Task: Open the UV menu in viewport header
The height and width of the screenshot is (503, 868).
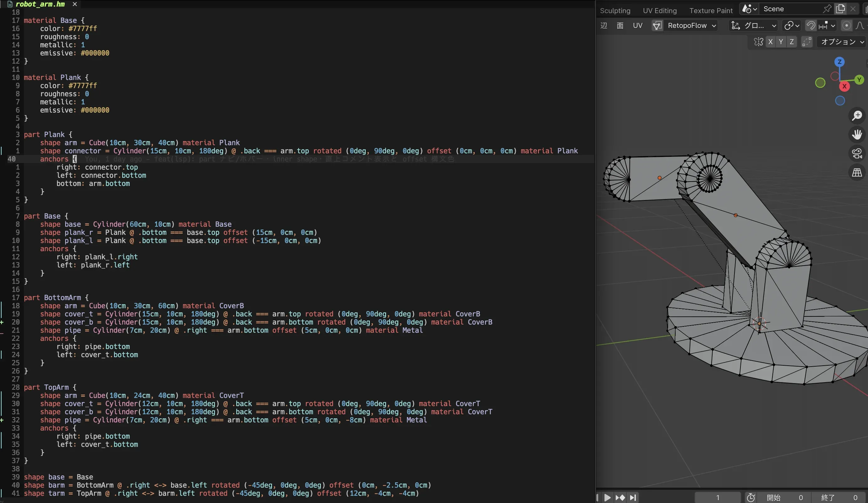Action: [638, 25]
